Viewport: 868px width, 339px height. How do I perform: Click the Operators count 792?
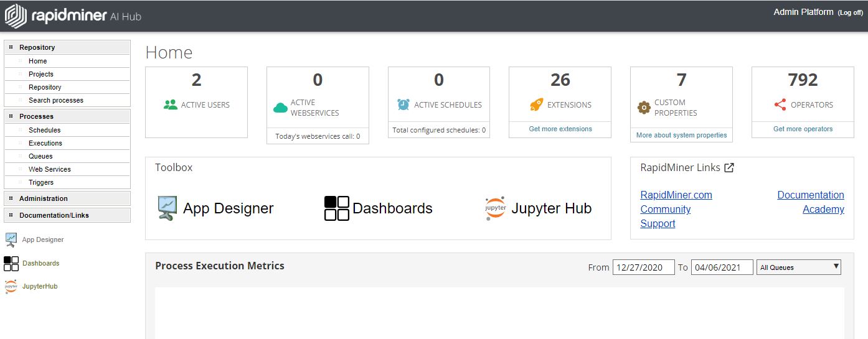coord(803,80)
